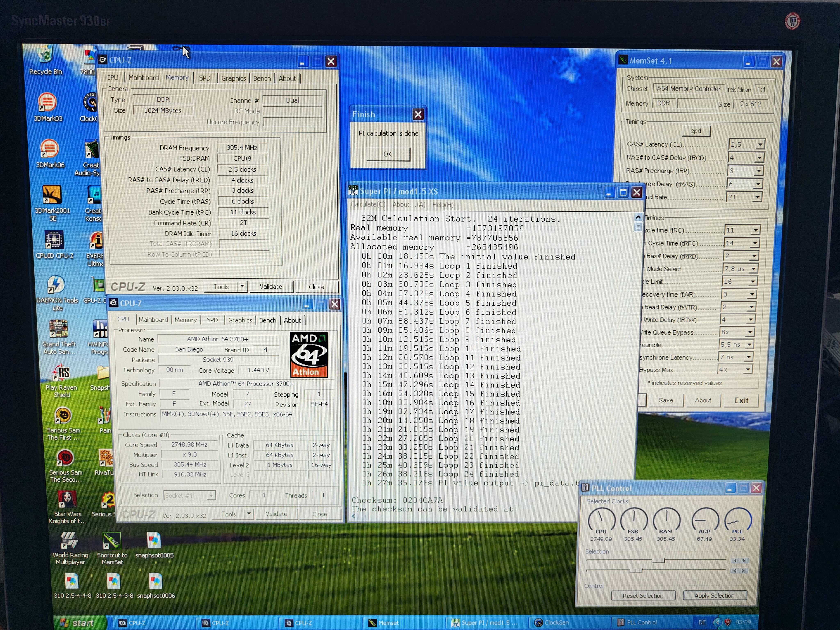
Task: Click OK in Finish dialog
Action: [x=387, y=154]
